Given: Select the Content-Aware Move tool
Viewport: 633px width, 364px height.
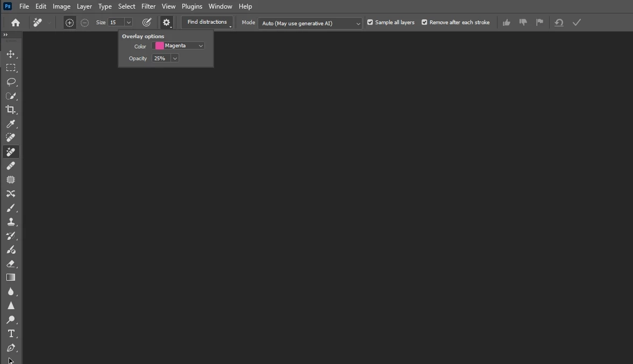Looking at the screenshot, I should [11, 194].
